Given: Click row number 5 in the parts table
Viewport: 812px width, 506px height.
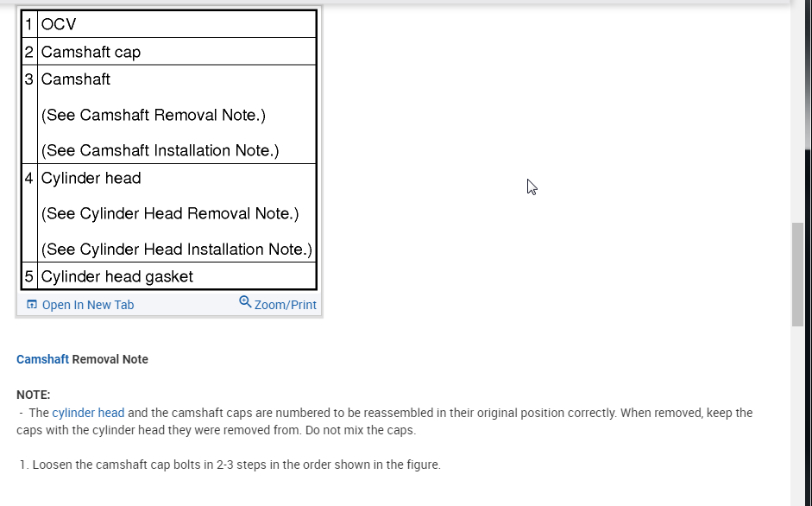Looking at the screenshot, I should 29,276.
